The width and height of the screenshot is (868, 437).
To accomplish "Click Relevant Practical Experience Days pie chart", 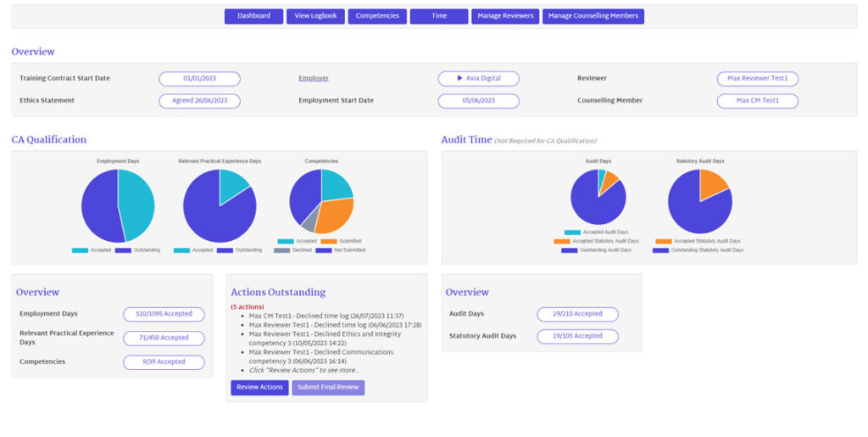I will (x=220, y=205).
